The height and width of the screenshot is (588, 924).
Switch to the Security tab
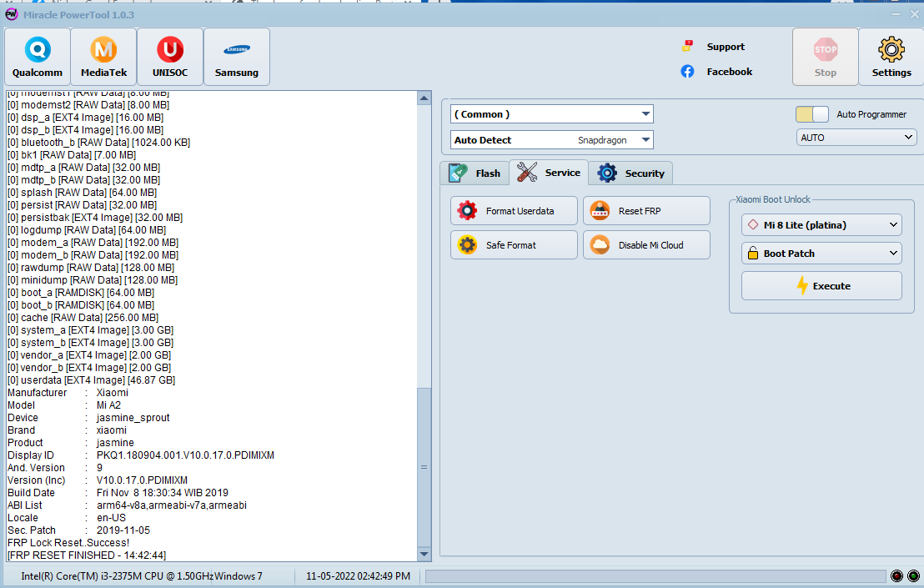(x=630, y=173)
